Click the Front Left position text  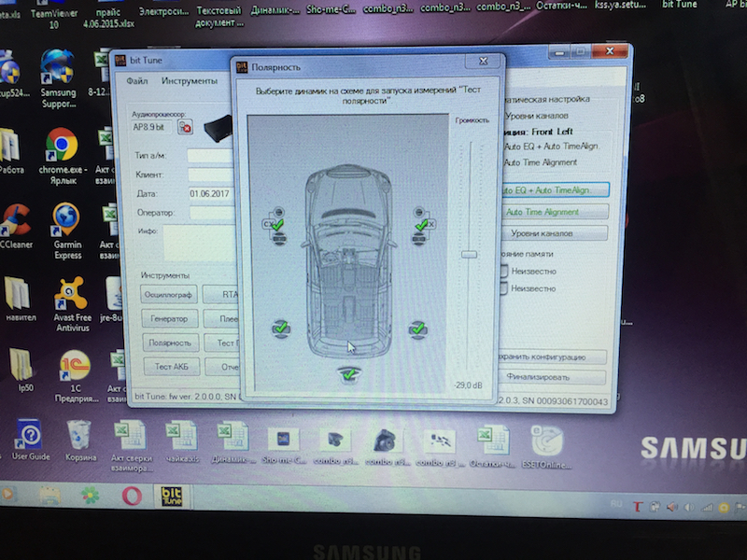[x=552, y=132]
